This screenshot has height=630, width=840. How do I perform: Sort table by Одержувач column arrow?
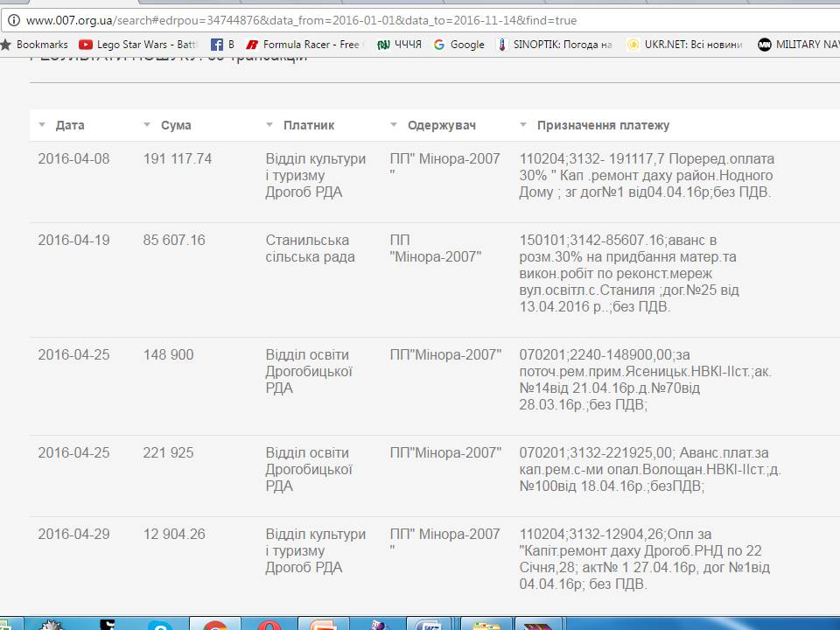click(x=394, y=125)
